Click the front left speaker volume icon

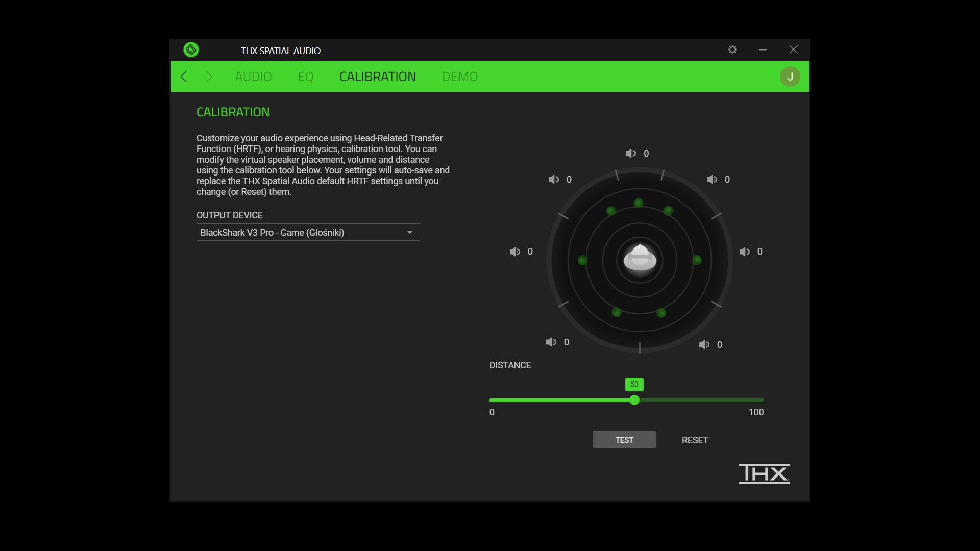pos(554,179)
